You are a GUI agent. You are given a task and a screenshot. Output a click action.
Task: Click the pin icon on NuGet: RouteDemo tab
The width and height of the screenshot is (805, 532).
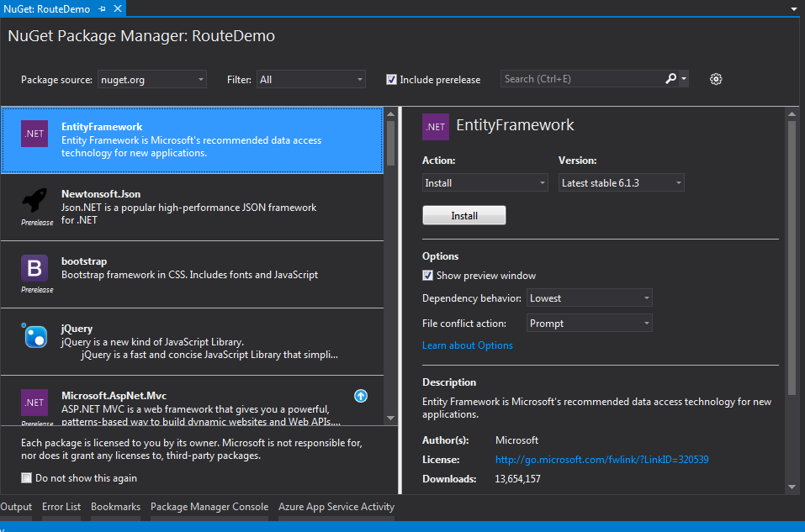tap(103, 8)
